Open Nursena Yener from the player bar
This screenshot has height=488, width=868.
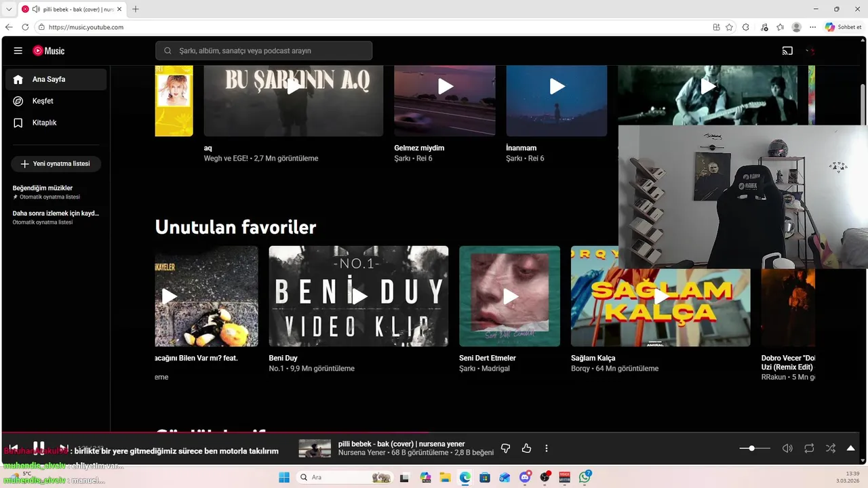pos(361,453)
